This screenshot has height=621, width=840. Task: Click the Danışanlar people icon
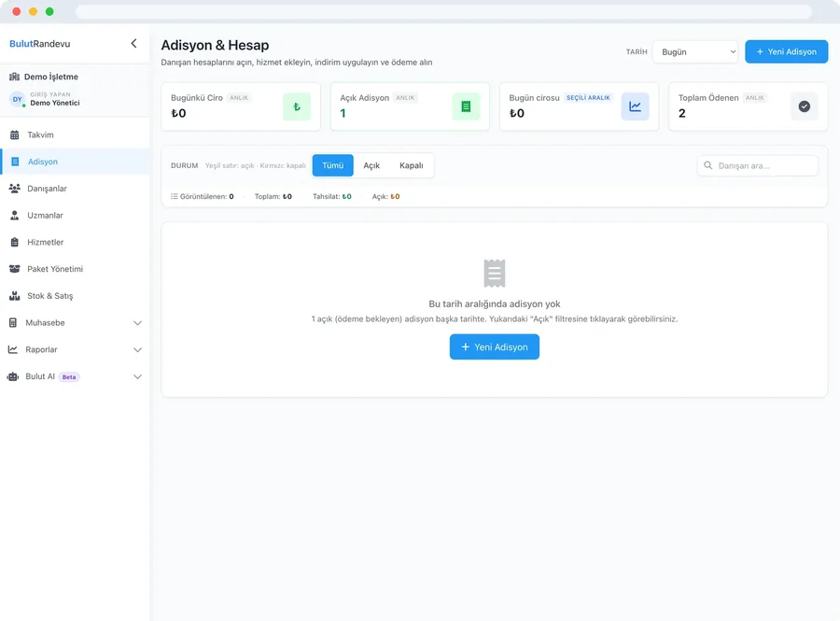14,189
